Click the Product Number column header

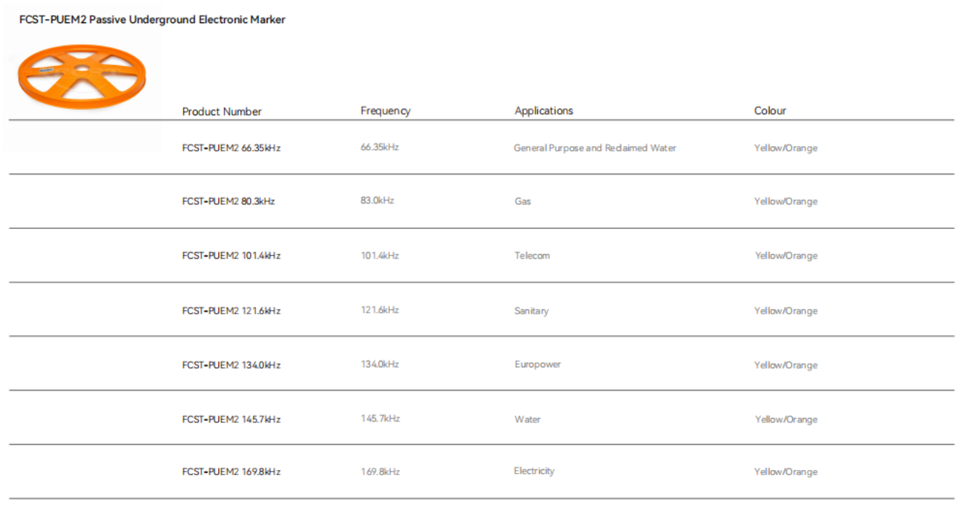pyautogui.click(x=222, y=112)
